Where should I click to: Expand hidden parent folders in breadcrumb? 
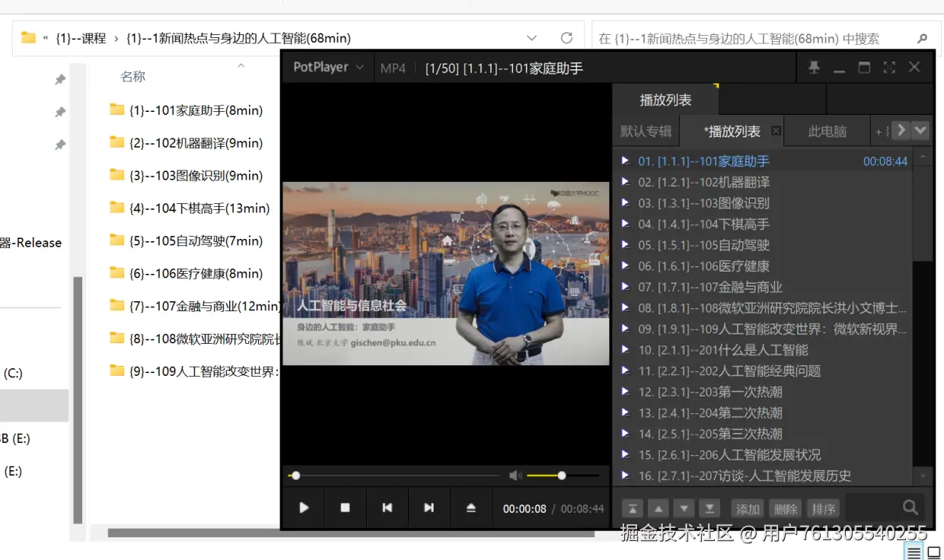[46, 38]
